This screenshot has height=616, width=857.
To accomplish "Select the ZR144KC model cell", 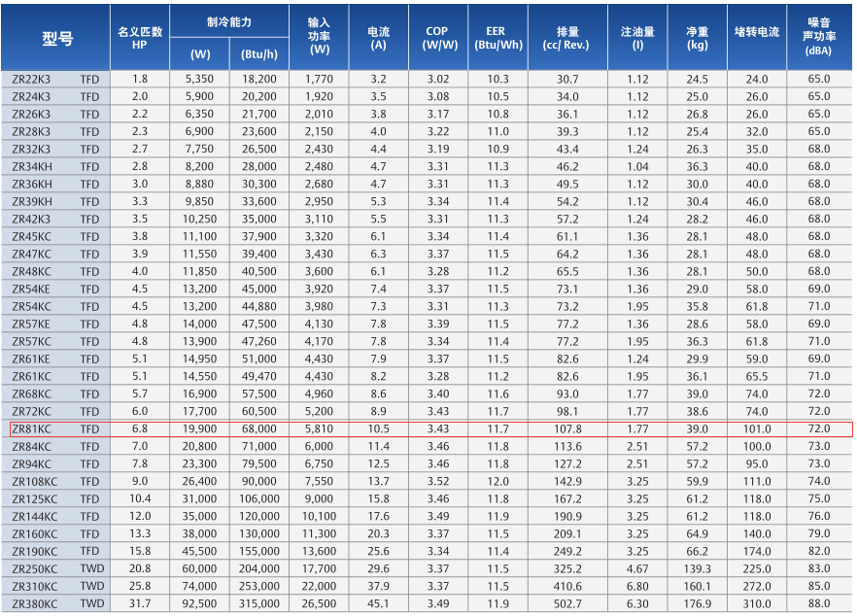I will click(x=35, y=516).
